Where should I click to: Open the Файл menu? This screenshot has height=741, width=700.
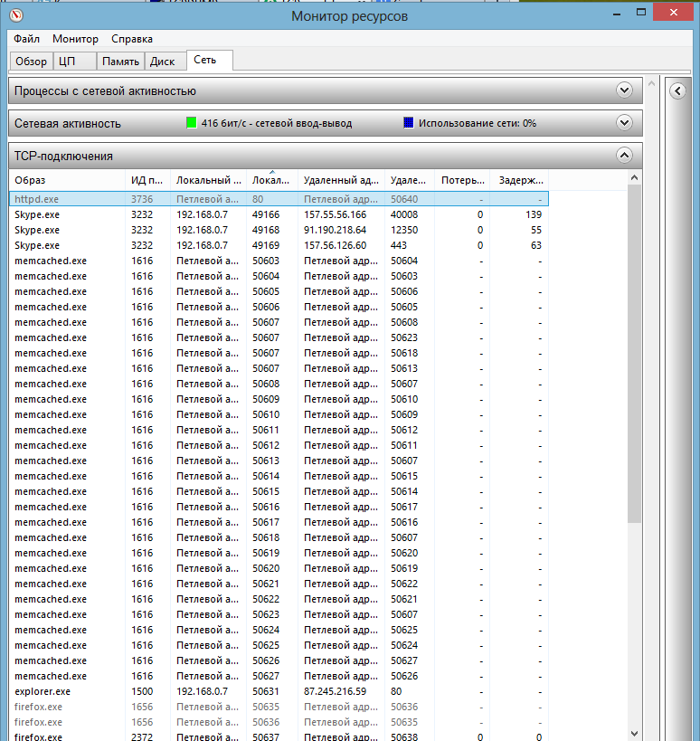point(26,39)
